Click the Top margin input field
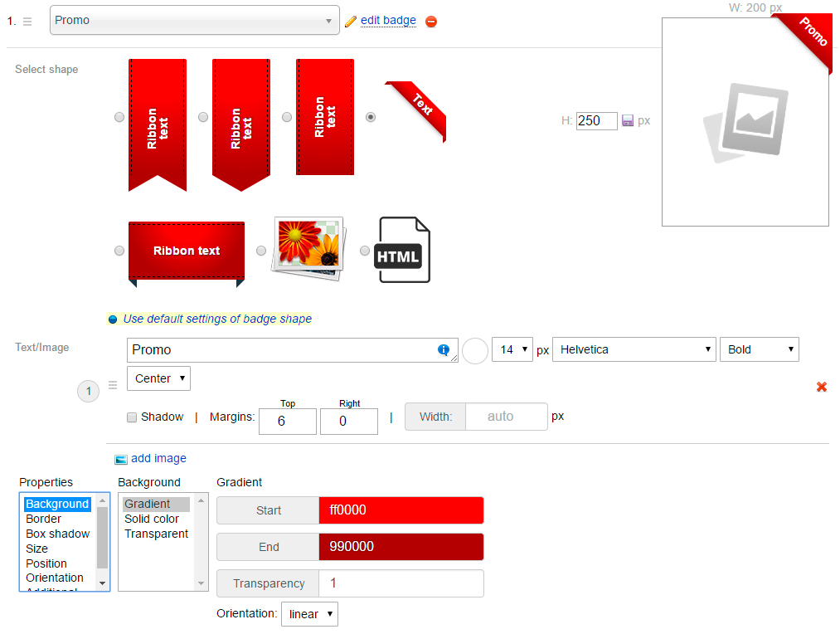This screenshot has height=634, width=840. pyautogui.click(x=288, y=422)
